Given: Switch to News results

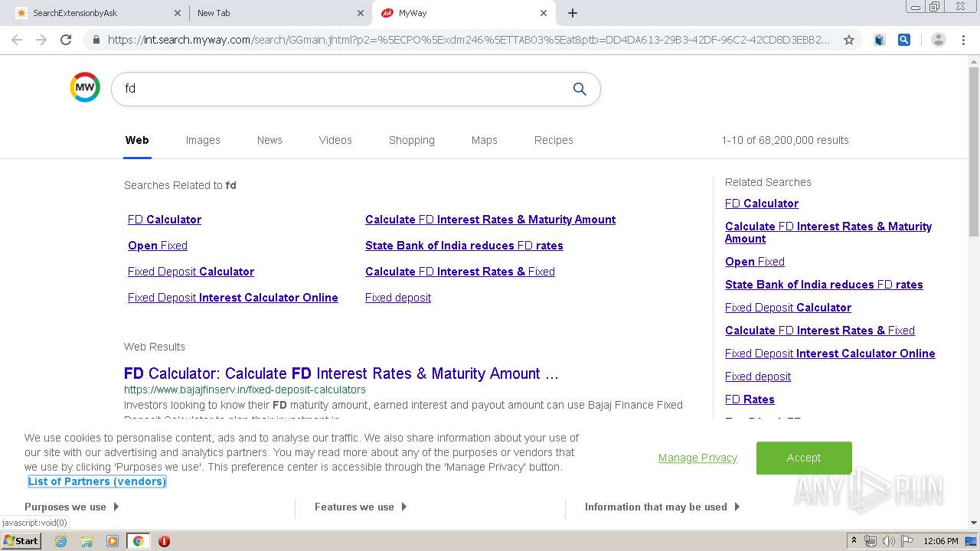Looking at the screenshot, I should (x=269, y=140).
